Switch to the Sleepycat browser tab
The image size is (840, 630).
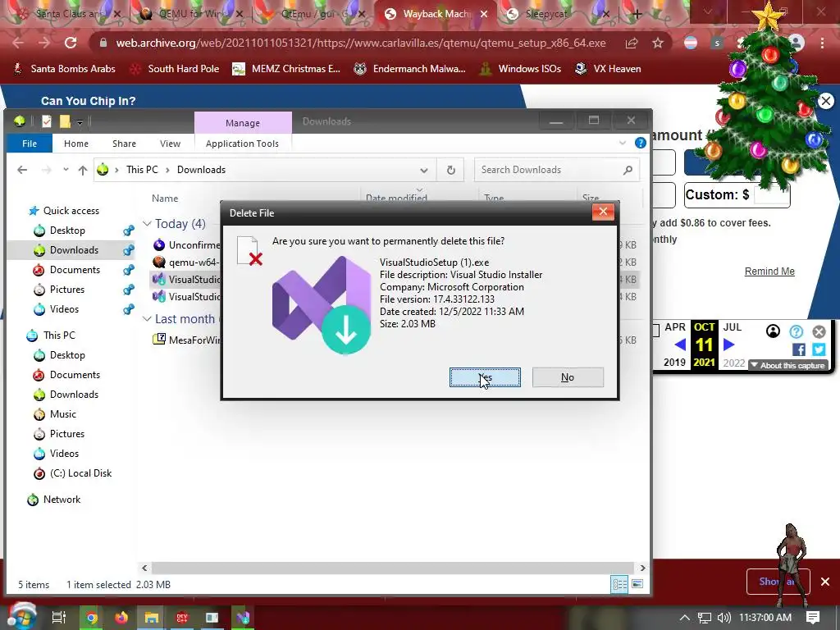(x=546, y=14)
